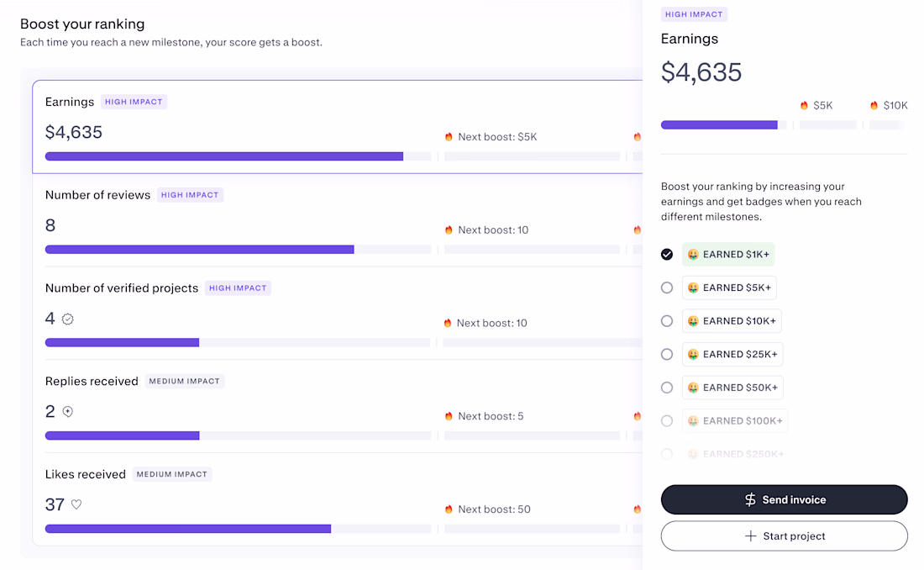Click the heart icon next to 37 likes
The image size is (924, 570).
pyautogui.click(x=76, y=505)
